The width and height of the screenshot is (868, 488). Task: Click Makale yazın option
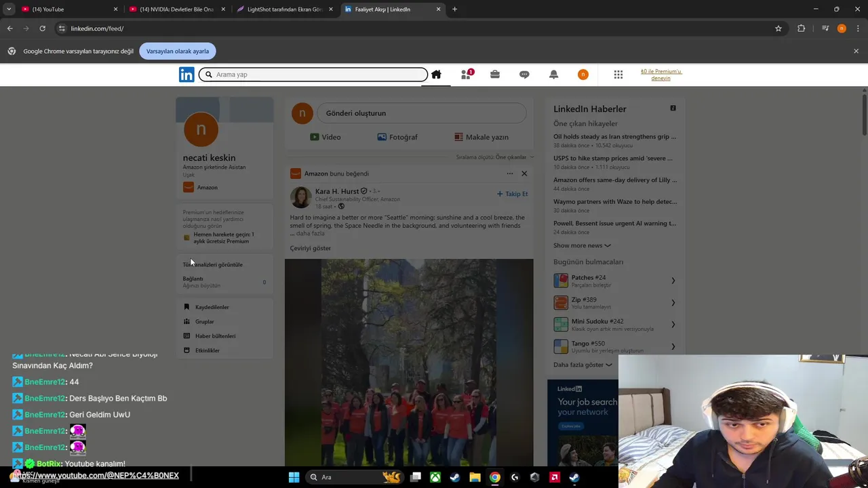[x=481, y=137]
